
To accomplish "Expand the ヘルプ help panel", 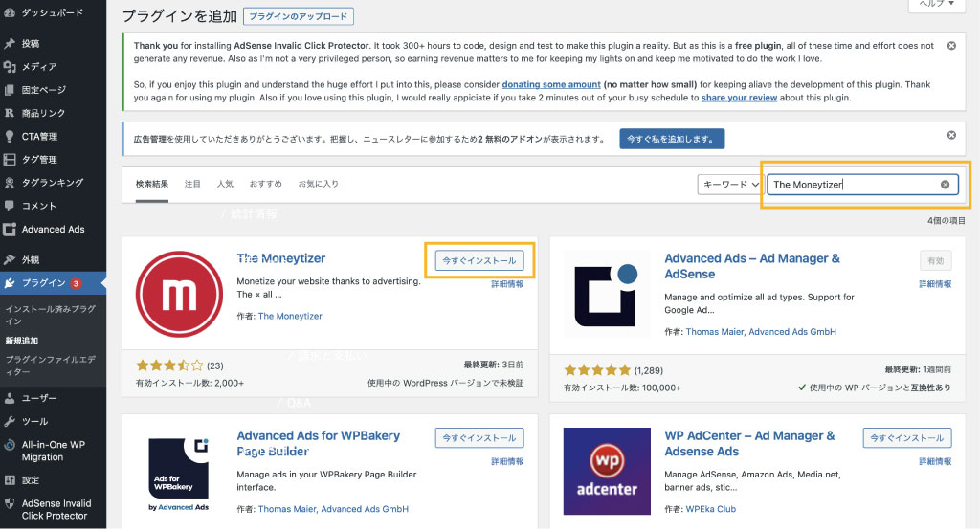I will pos(936,4).
